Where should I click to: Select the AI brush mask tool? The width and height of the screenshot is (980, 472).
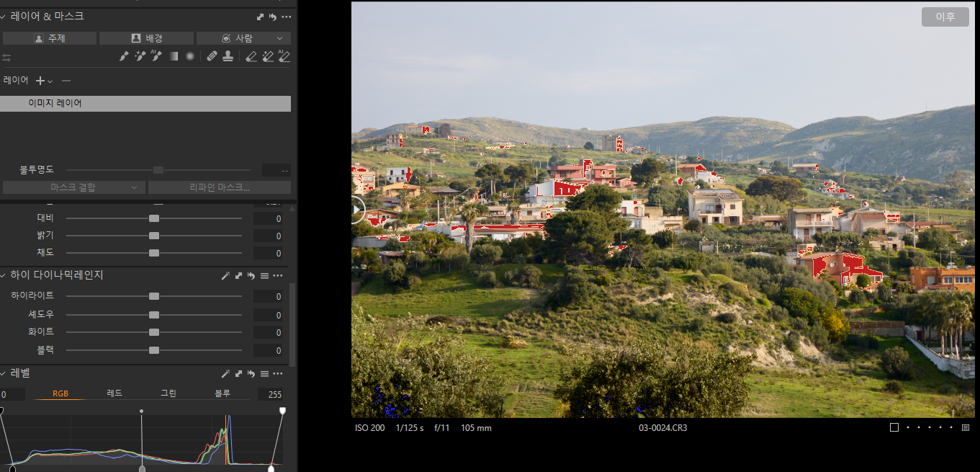pyautogui.click(x=156, y=56)
